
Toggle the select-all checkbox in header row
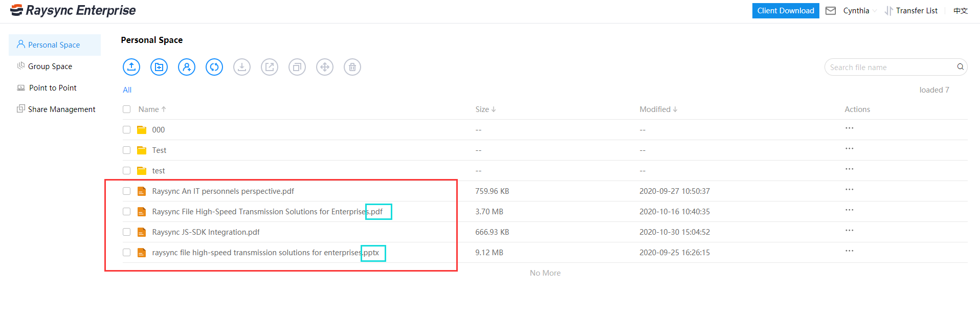[x=126, y=109]
